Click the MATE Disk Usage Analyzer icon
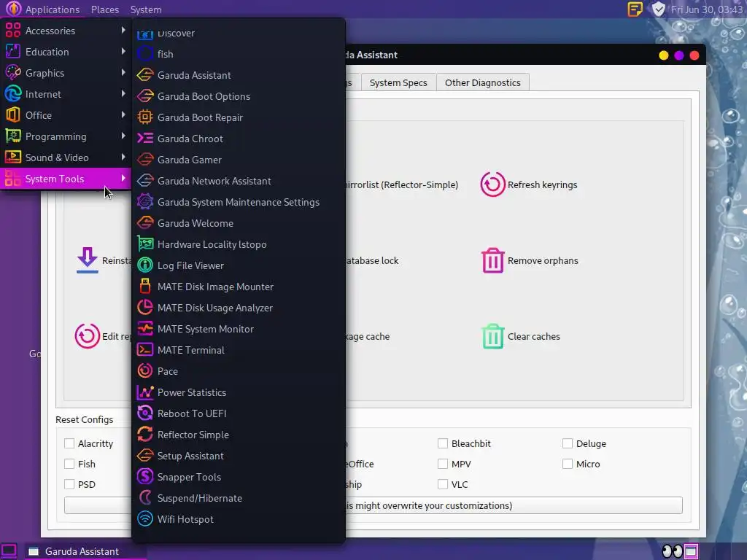The width and height of the screenshot is (747, 560). coord(145,308)
